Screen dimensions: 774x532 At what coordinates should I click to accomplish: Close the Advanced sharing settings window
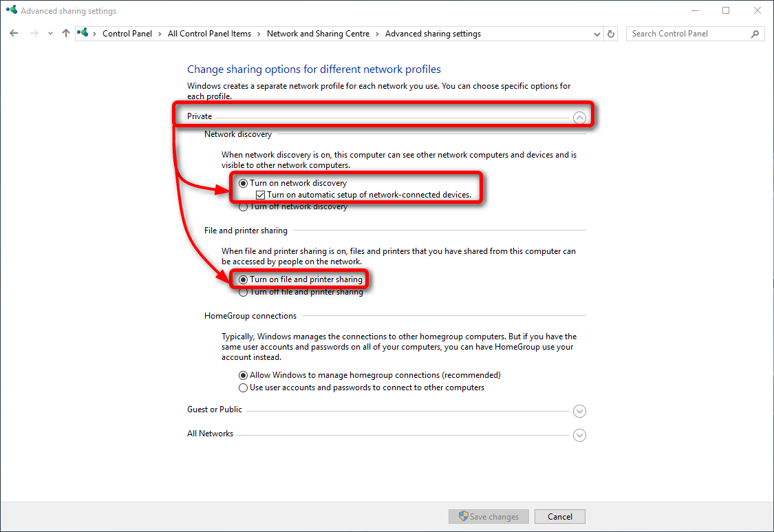pos(757,10)
